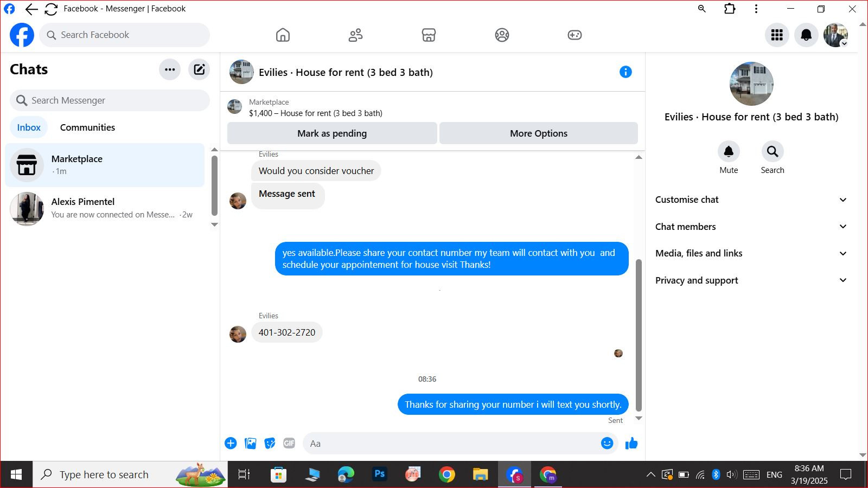Expand the Chat members section
The width and height of the screenshot is (868, 488).
click(x=751, y=227)
